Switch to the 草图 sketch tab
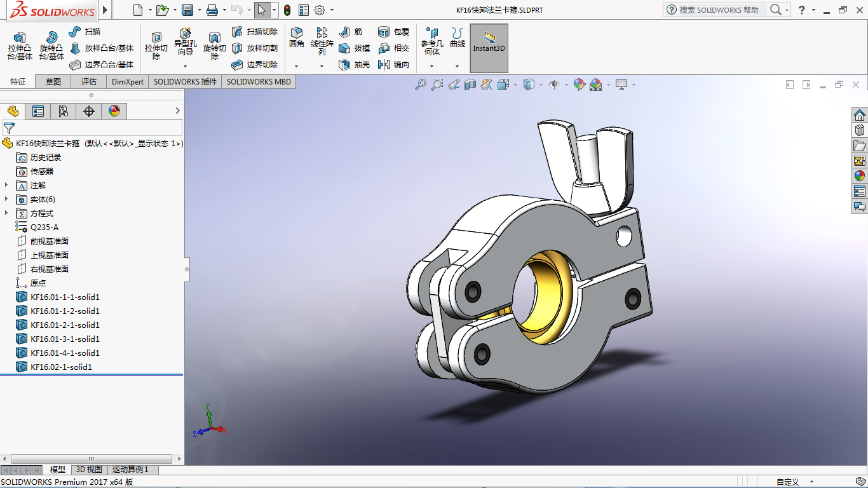The width and height of the screenshot is (868, 488). click(53, 81)
